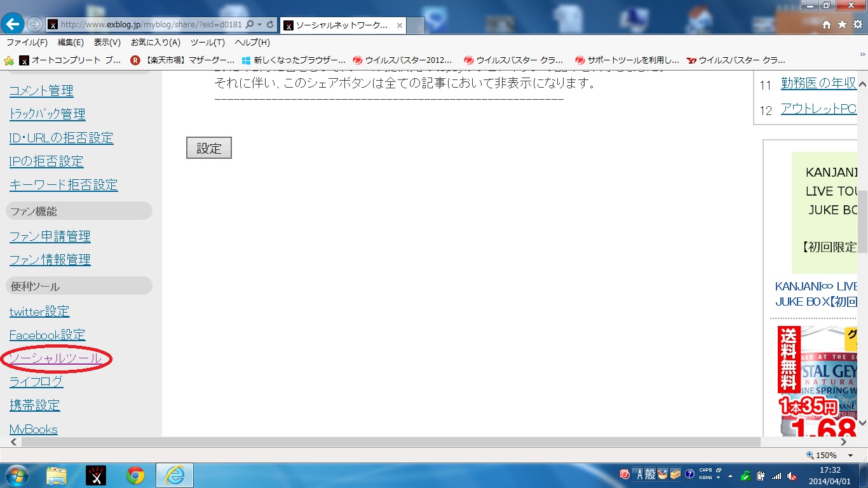This screenshot has width=868, height=488.
Task: Click the horizontal scrollbar left arrow
Action: tap(14, 442)
